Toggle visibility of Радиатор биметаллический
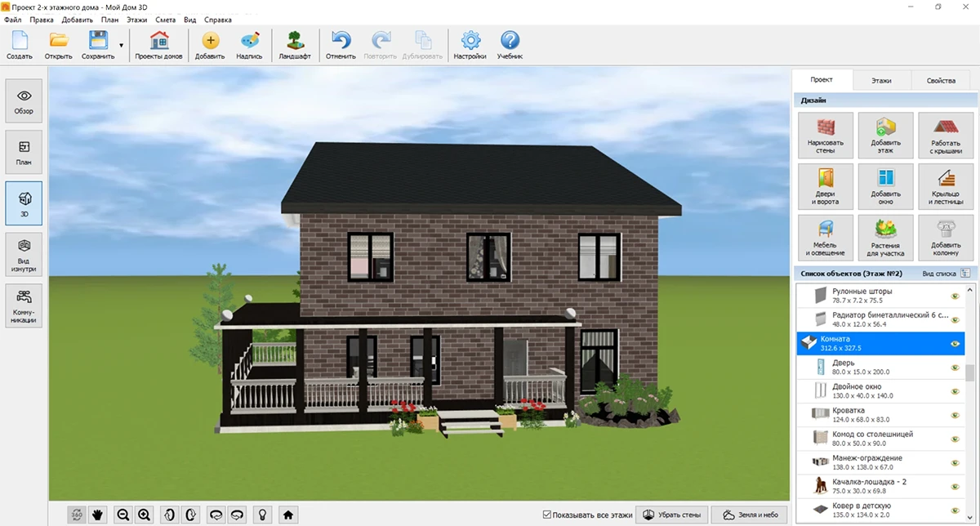 954,319
